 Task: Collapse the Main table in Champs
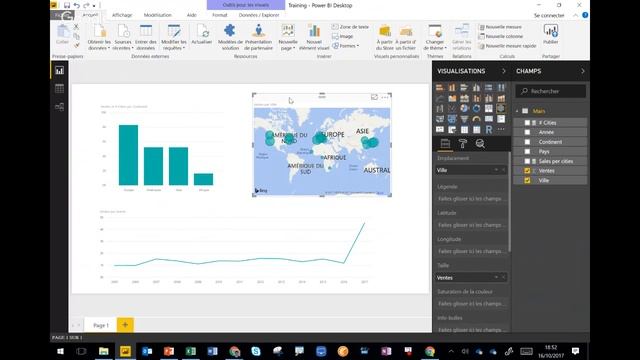tap(517, 111)
